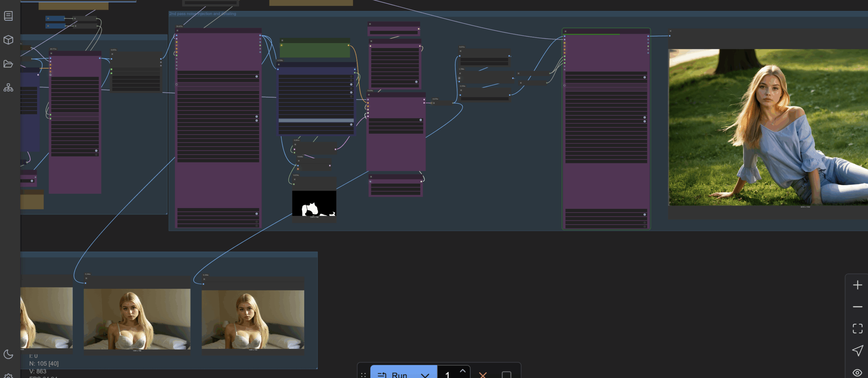
Task: Grab the run toolbar drag handle
Action: tap(363, 375)
